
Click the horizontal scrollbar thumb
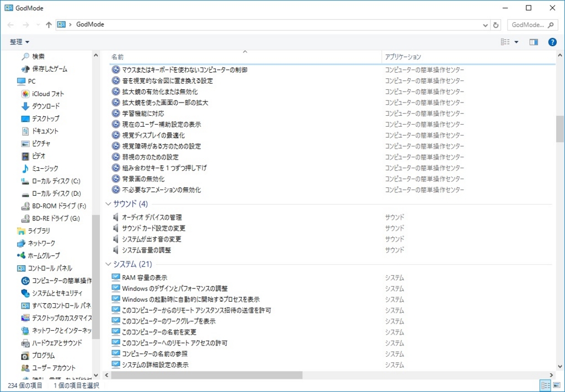(x=206, y=375)
